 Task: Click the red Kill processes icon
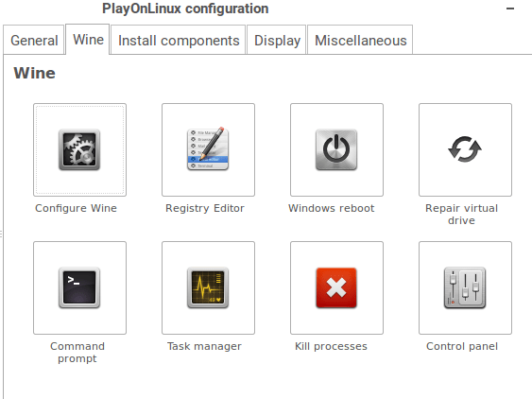336,288
